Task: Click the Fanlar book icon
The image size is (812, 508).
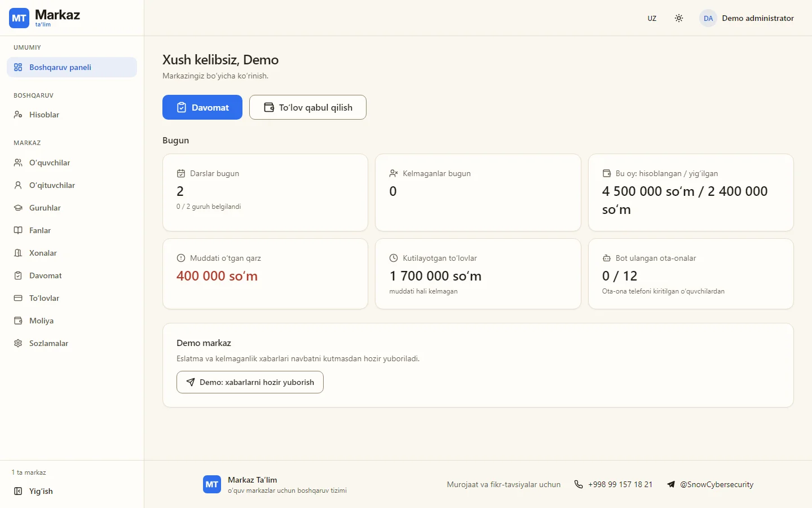Action: pos(18,230)
